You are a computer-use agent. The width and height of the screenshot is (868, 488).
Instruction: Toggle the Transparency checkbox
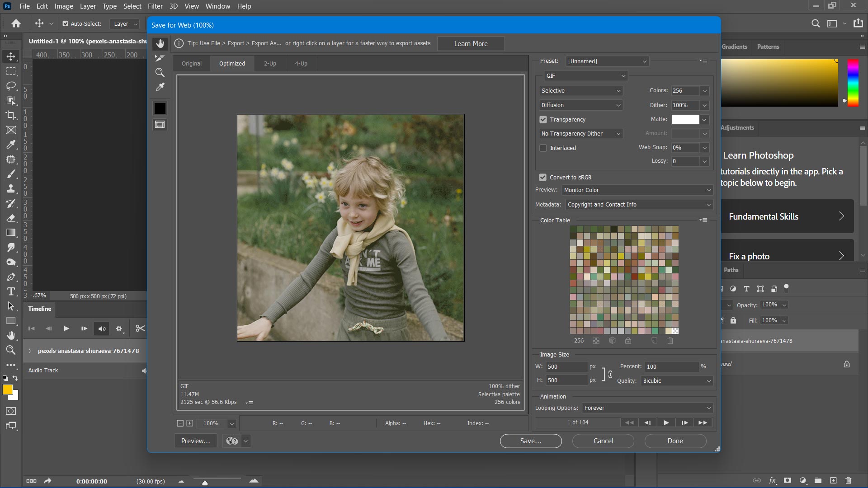[543, 120]
